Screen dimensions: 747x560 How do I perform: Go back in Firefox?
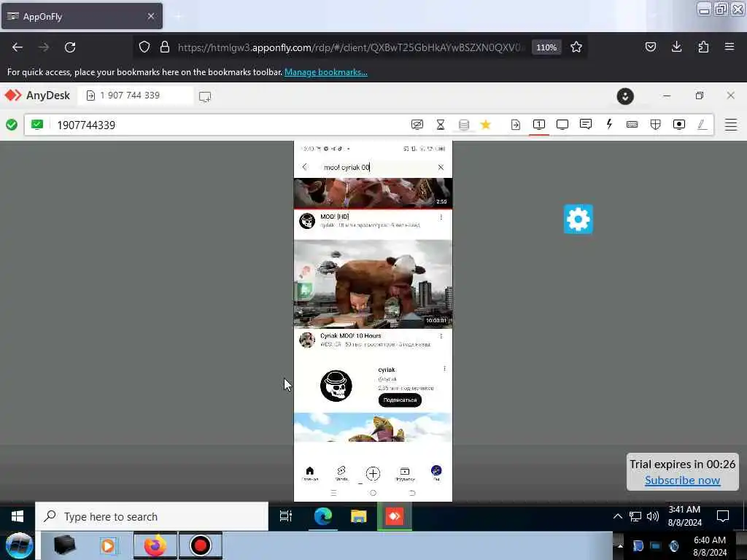[x=18, y=47]
